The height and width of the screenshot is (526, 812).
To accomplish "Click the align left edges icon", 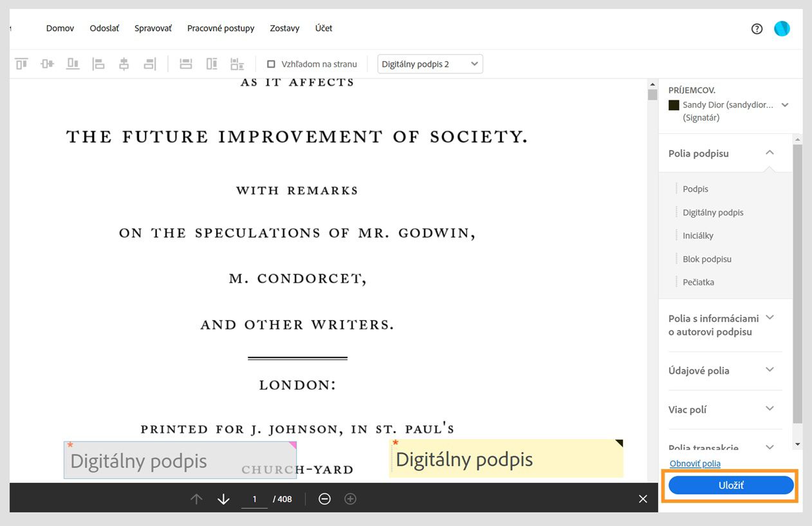I will click(x=98, y=64).
